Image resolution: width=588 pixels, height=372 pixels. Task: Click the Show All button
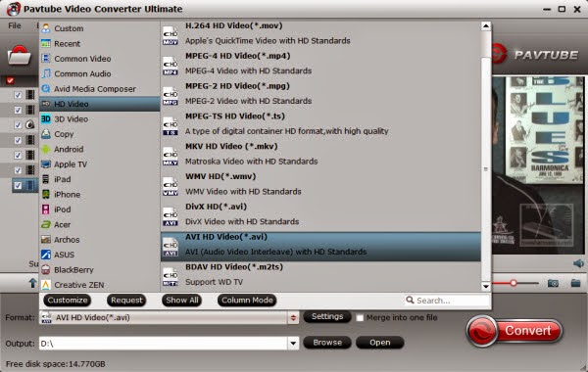182,301
